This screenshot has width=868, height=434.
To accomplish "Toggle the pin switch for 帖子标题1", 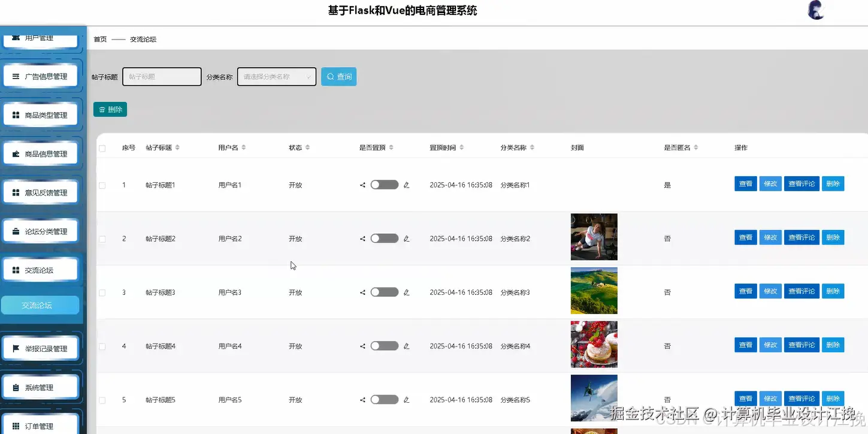I will click(384, 185).
